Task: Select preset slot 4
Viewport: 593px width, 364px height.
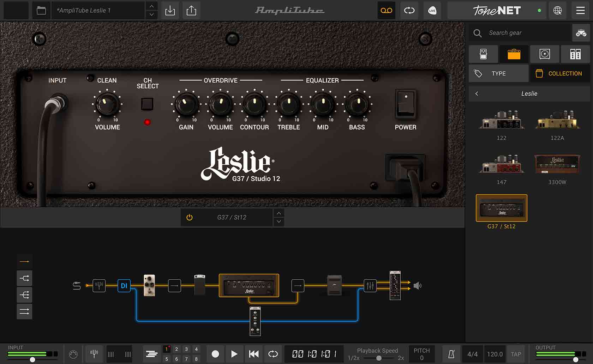Action: (196, 349)
